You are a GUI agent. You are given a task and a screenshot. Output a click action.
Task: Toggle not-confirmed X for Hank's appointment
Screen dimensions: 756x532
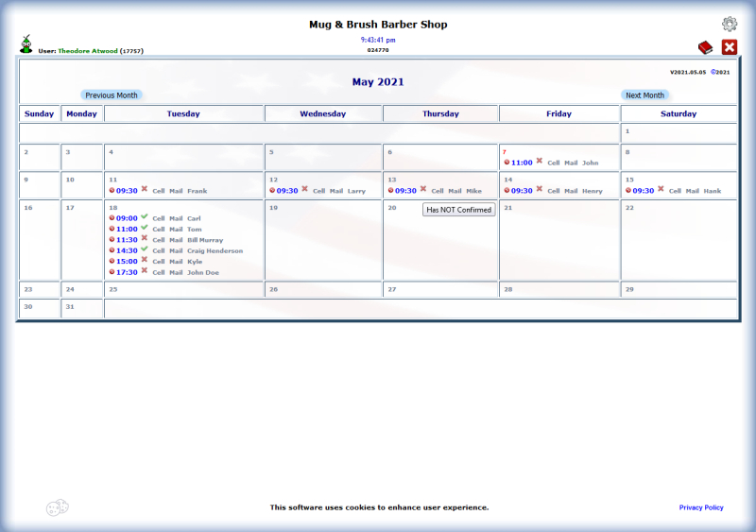click(661, 189)
